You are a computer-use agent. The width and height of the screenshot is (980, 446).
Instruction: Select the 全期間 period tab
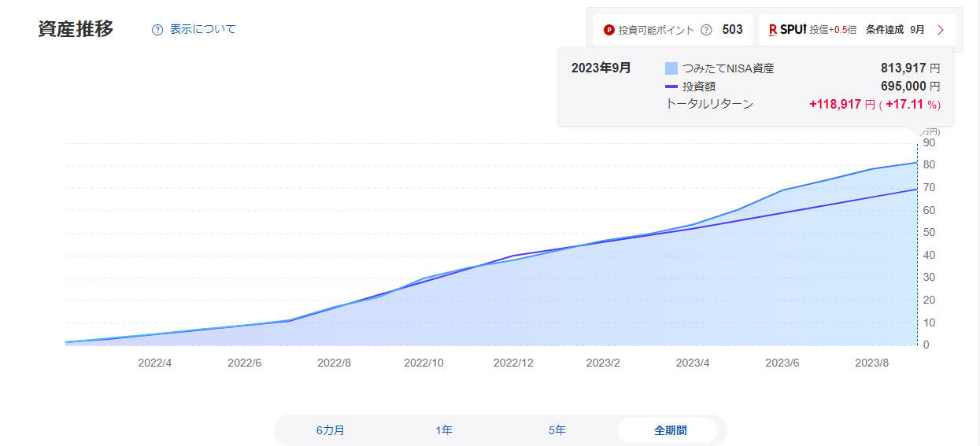click(670, 430)
